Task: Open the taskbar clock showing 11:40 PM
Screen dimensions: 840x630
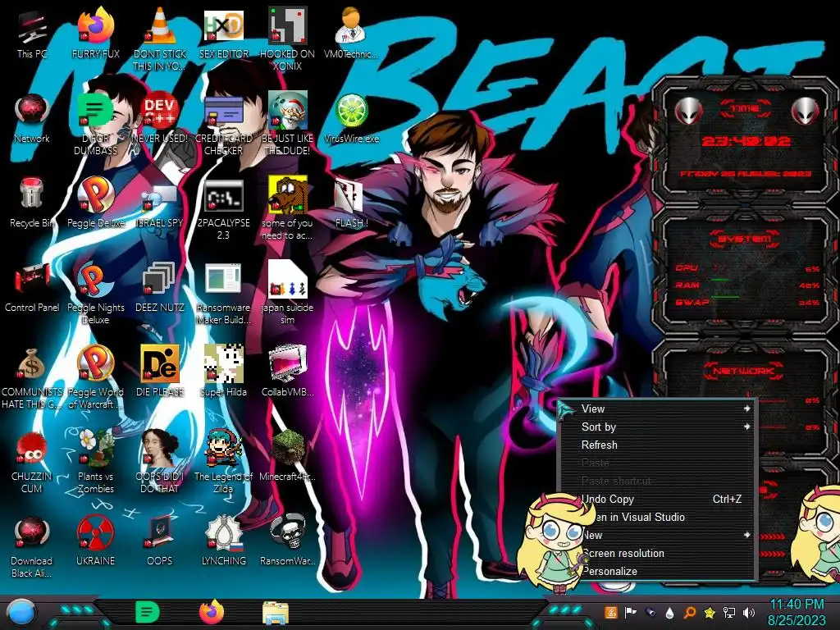Action: pos(797,612)
